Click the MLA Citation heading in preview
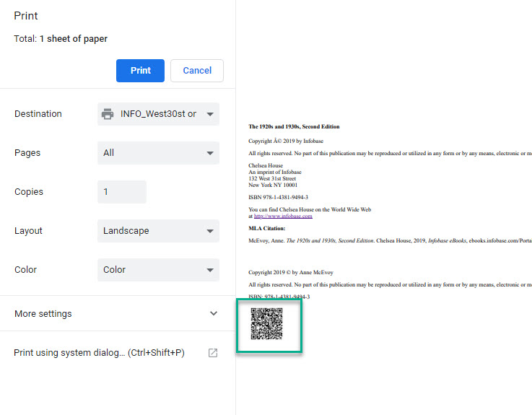 [x=267, y=228]
